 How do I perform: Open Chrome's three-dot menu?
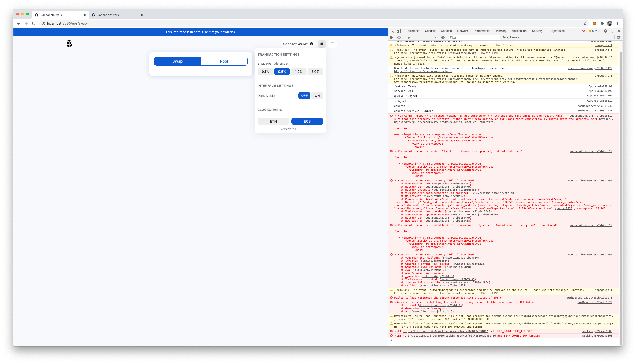click(617, 23)
